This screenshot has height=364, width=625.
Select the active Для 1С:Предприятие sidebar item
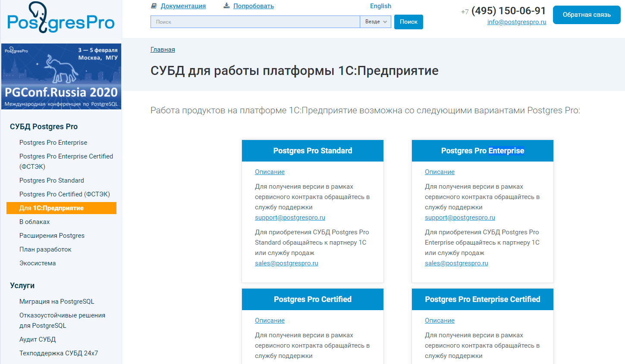point(61,208)
